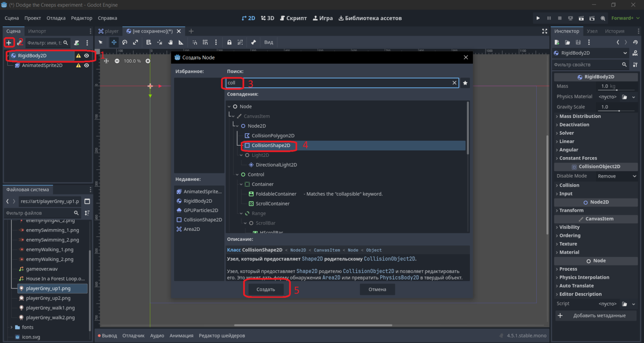The width and height of the screenshot is (644, 343).
Task: Toggle distraction free mode expand icon
Action: (545, 31)
